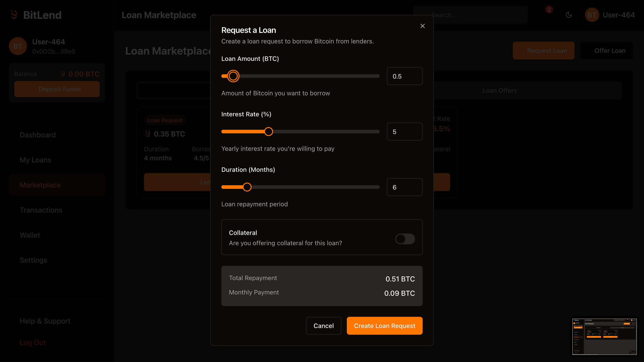The width and height of the screenshot is (644, 362).
Task: Focus the Duration months value field
Action: pos(404,187)
